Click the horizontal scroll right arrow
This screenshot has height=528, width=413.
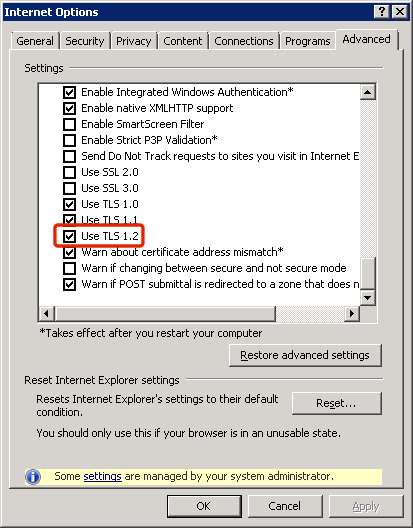pyautogui.click(x=352, y=314)
